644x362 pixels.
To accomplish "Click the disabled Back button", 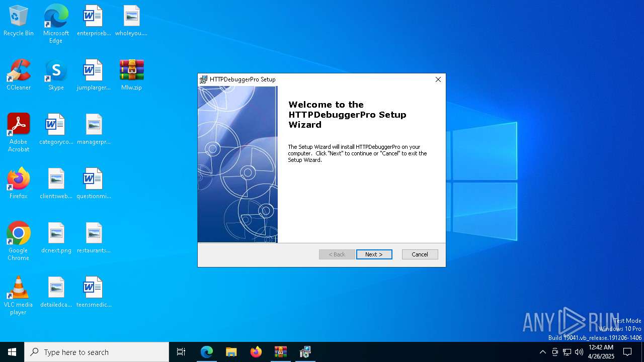I will tap(337, 254).
